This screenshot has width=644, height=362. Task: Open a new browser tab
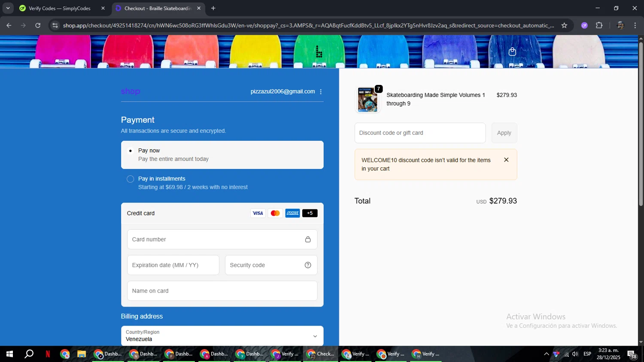pos(213,8)
